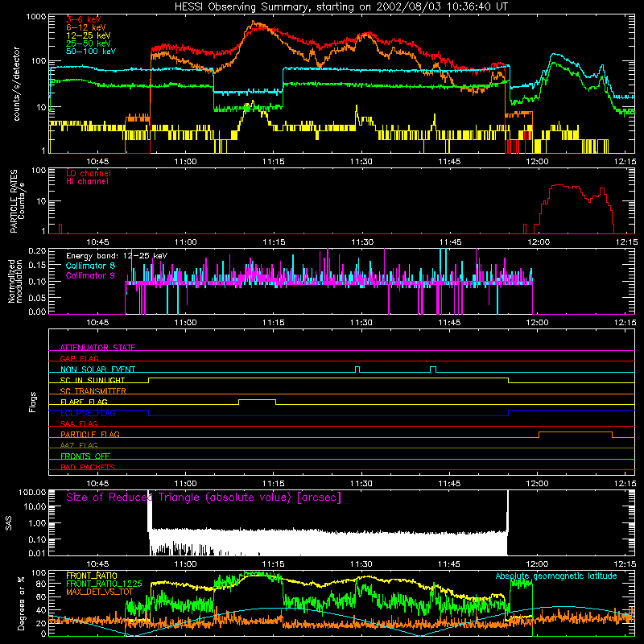This screenshot has width=644, height=644.
Task: Click the BAD_PACKETS flag label
Action: pyautogui.click(x=88, y=467)
